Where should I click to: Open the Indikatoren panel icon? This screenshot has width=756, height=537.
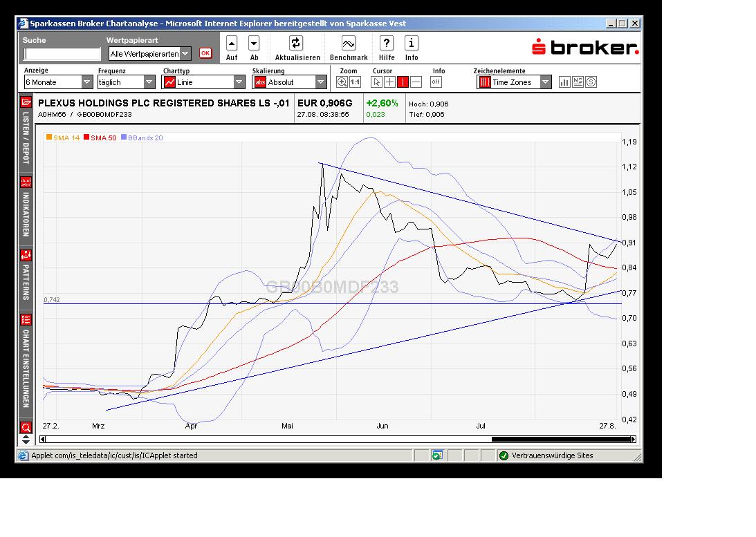pyautogui.click(x=26, y=182)
